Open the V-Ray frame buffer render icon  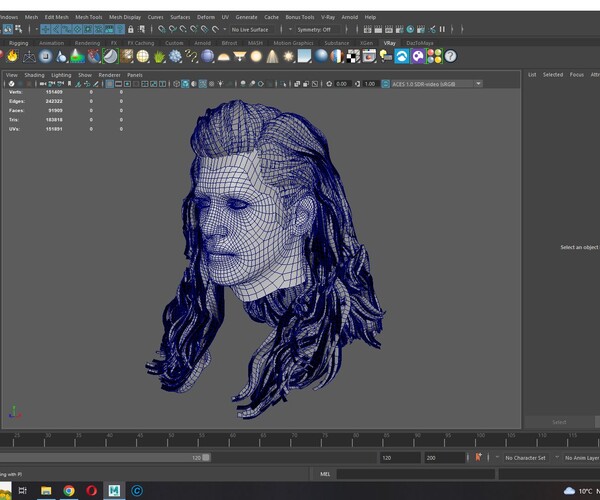tap(369, 56)
